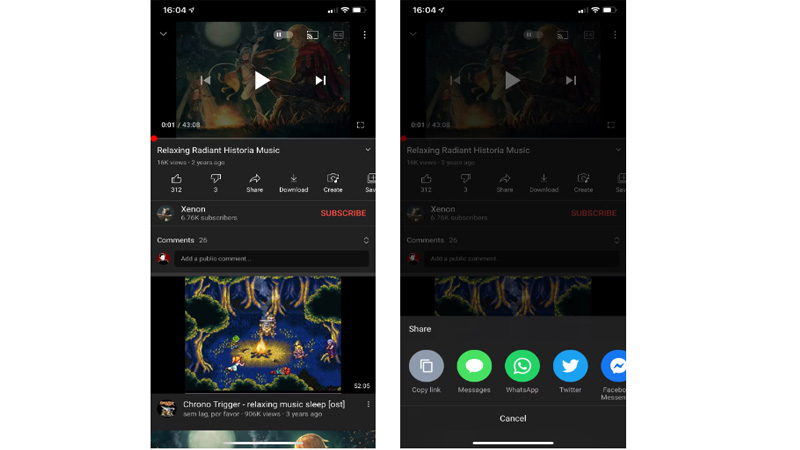This screenshot has height=450, width=800.
Task: Open sem lag, por favor channel avatar
Action: pos(167,408)
